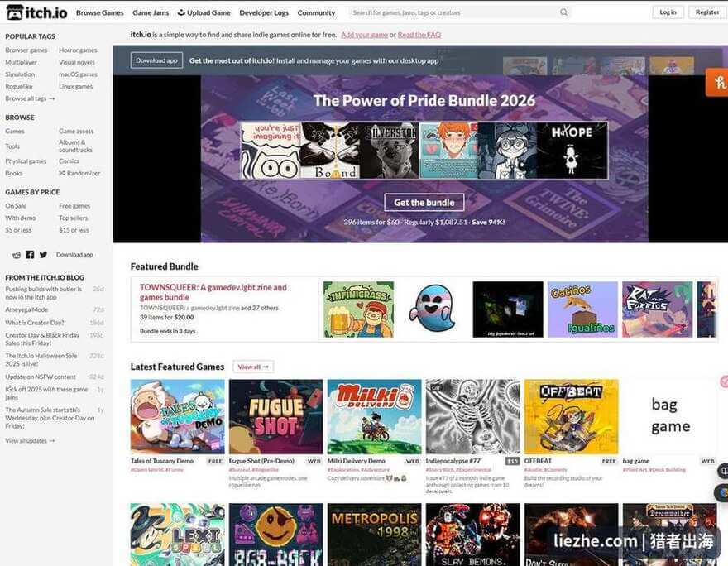
Task: Open bag game thumbnail
Action: coord(669,416)
